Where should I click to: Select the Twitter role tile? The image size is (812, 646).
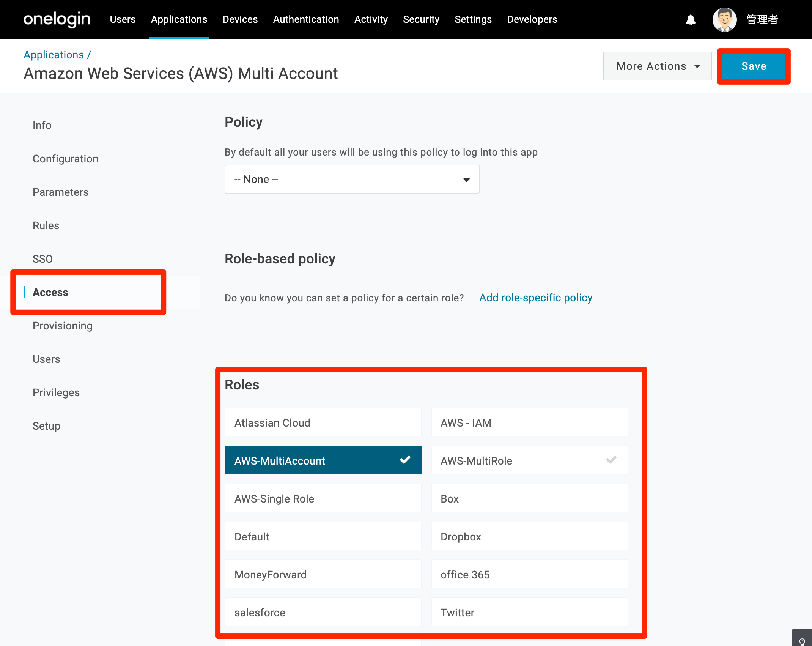(x=529, y=612)
